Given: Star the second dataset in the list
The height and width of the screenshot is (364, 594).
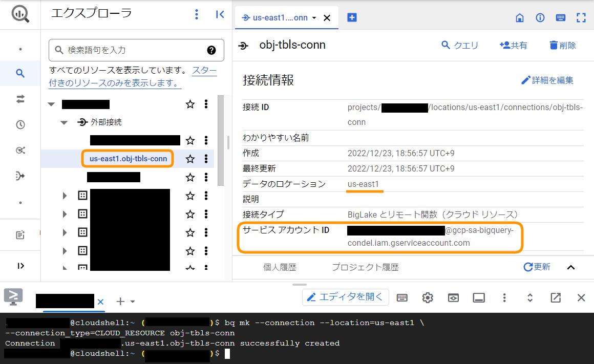Looking at the screenshot, I should [x=190, y=214].
